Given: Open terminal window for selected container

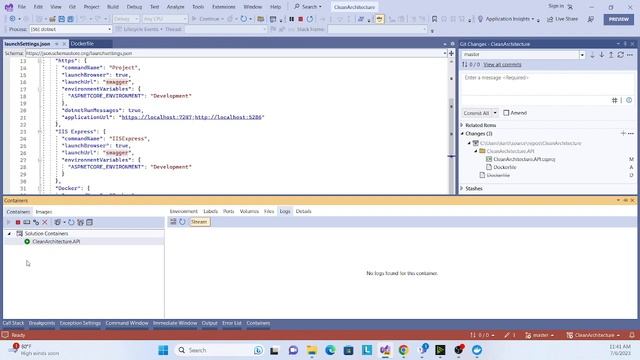Looking at the screenshot, I should click(x=27, y=222).
